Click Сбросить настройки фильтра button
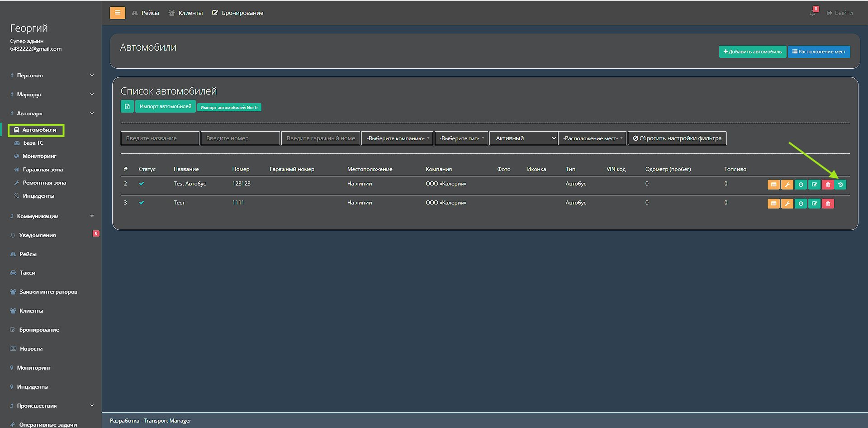 pos(677,138)
